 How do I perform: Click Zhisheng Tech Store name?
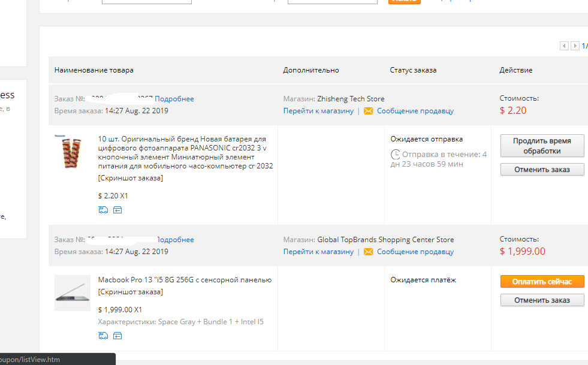351,99
